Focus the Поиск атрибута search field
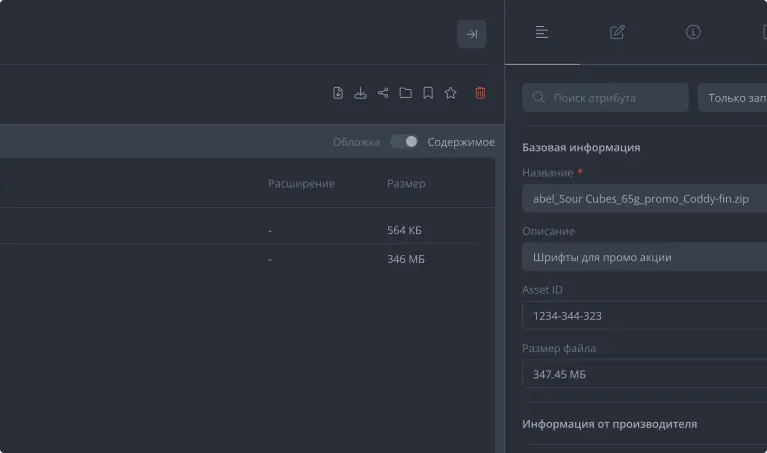Screen dimensions: 767x453 [x=606, y=98]
